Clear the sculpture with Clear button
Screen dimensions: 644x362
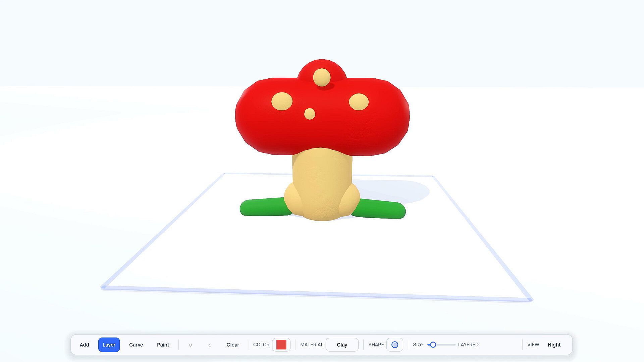pos(233,345)
